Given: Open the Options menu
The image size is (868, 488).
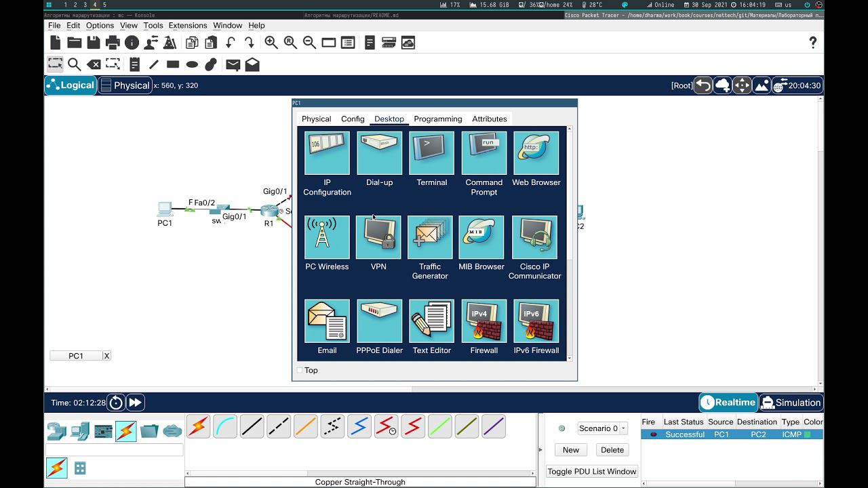Looking at the screenshot, I should (100, 26).
